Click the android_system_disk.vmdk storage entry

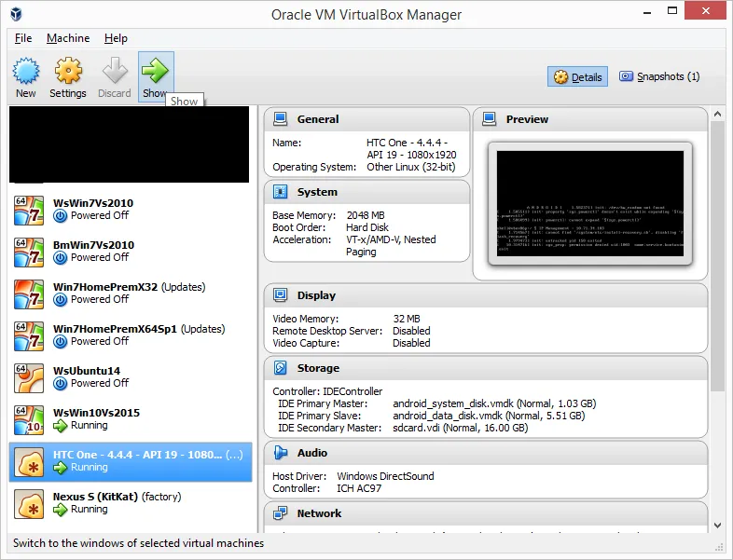tap(494, 403)
